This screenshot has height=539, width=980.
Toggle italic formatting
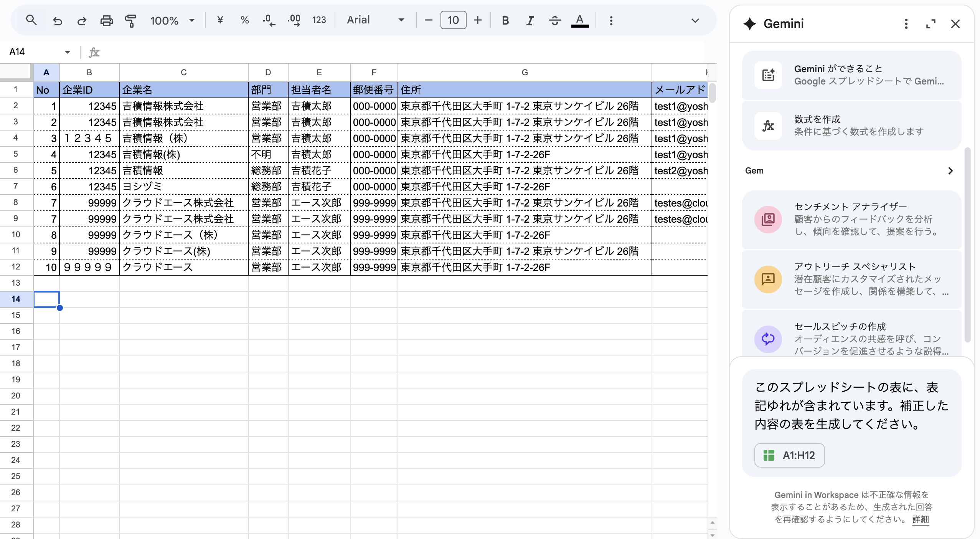tap(530, 20)
